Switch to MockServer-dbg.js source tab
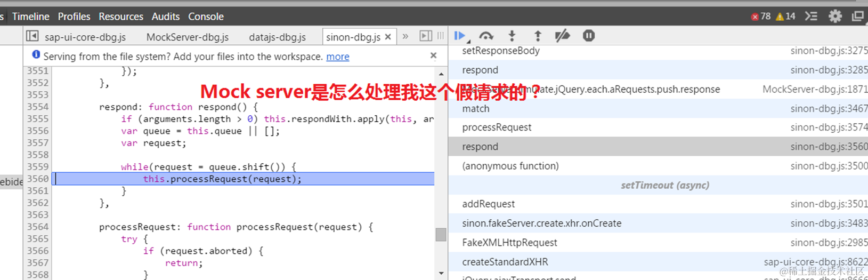868x280 pixels. coord(188,37)
